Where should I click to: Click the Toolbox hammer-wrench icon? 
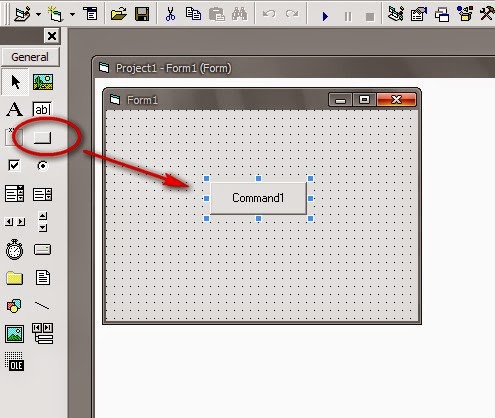[x=487, y=14]
